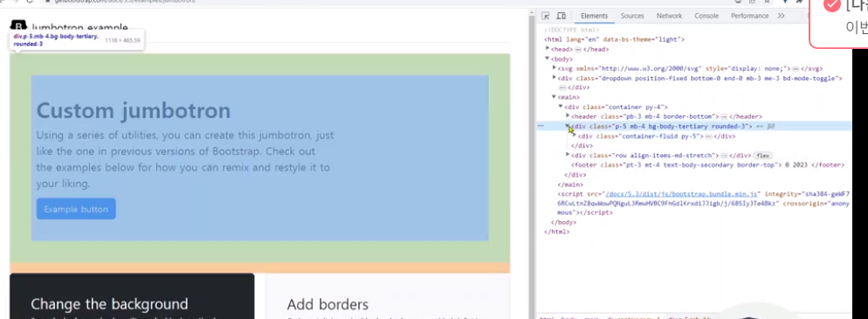Open actions menu dots beside selected node

coord(541,126)
